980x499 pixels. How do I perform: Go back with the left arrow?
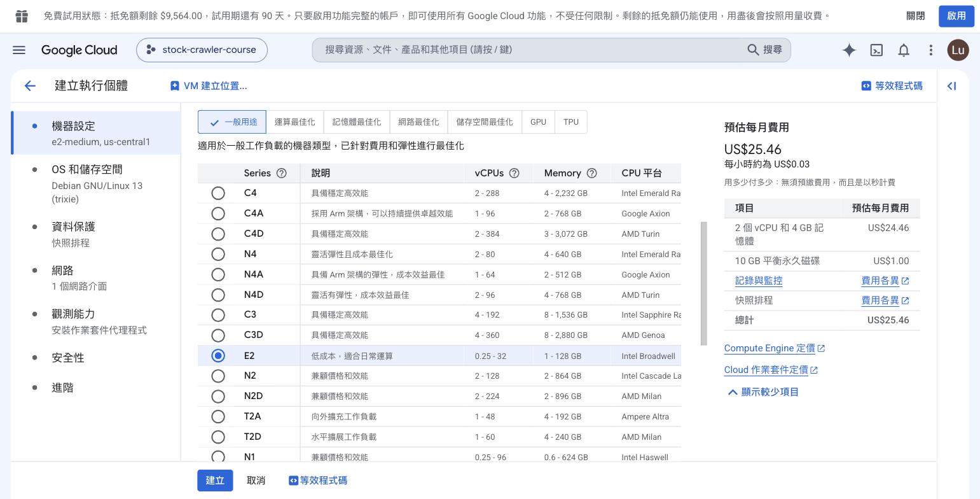30,86
